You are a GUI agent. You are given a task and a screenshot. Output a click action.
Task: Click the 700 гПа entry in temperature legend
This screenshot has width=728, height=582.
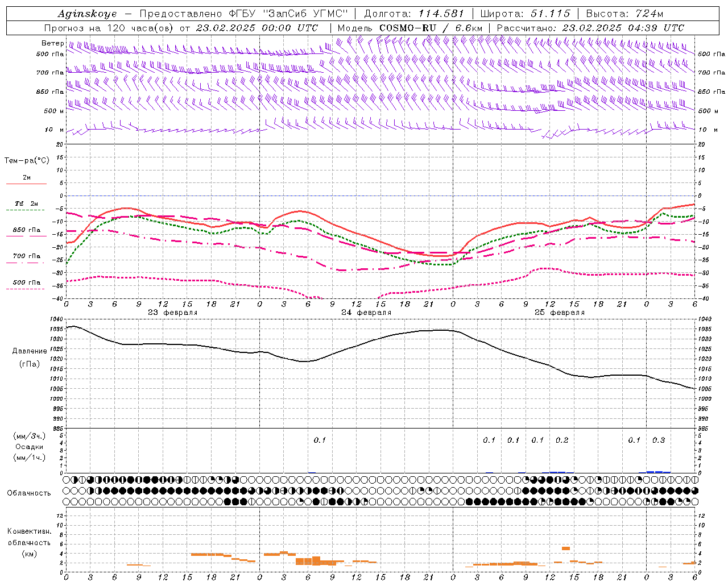27,256
